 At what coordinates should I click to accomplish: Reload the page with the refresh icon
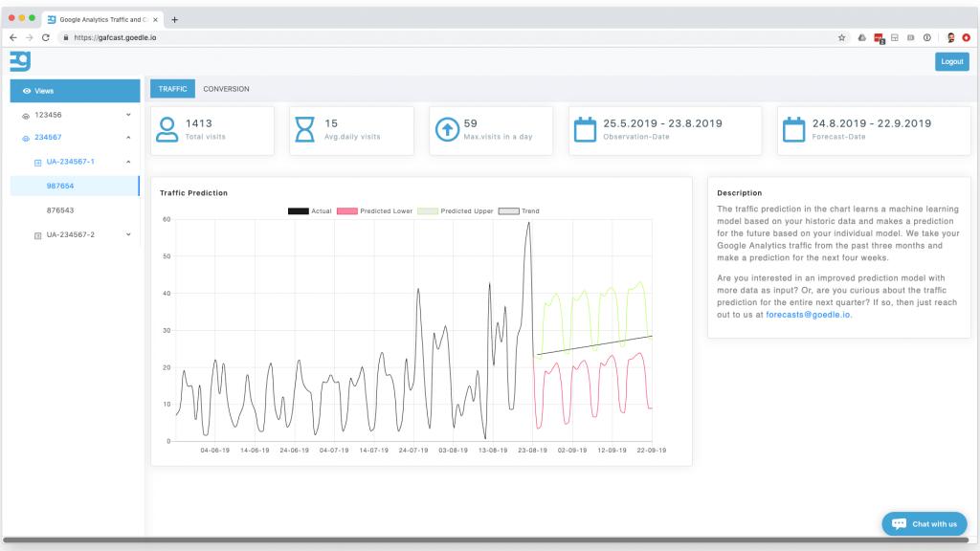46,37
